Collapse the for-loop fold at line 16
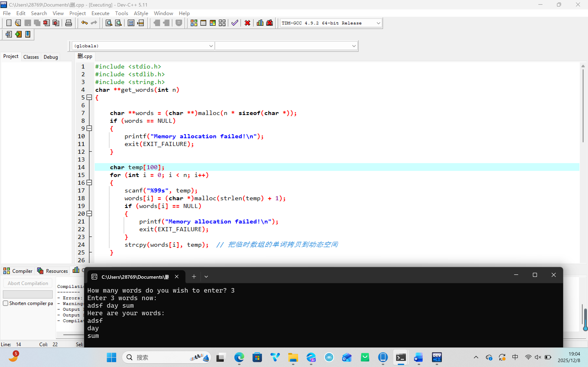588x367 pixels. point(89,182)
